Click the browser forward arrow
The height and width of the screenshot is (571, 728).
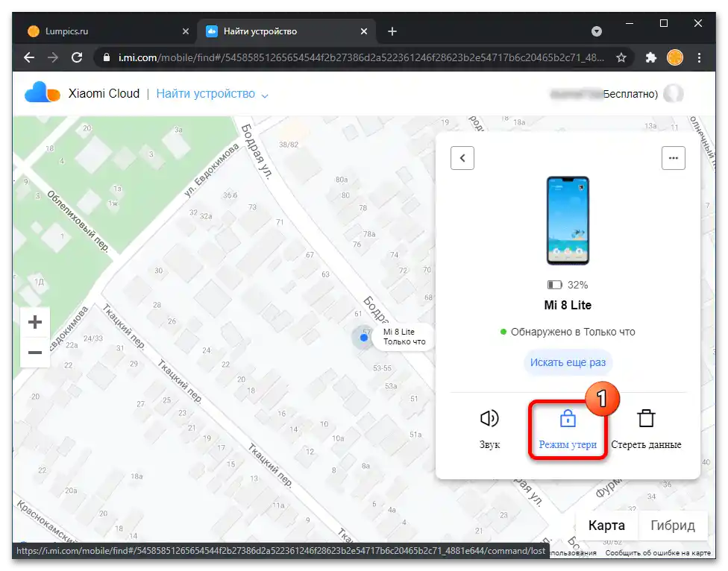53,57
